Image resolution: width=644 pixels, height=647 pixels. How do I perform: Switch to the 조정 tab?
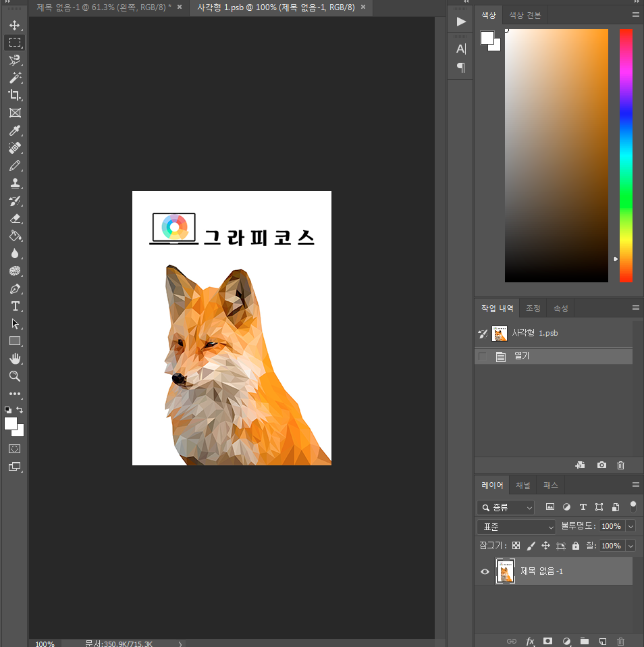pyautogui.click(x=533, y=308)
